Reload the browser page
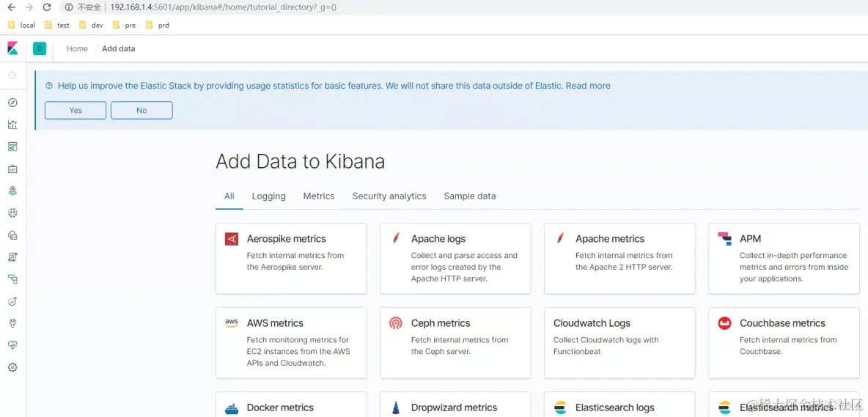 pos(47,7)
